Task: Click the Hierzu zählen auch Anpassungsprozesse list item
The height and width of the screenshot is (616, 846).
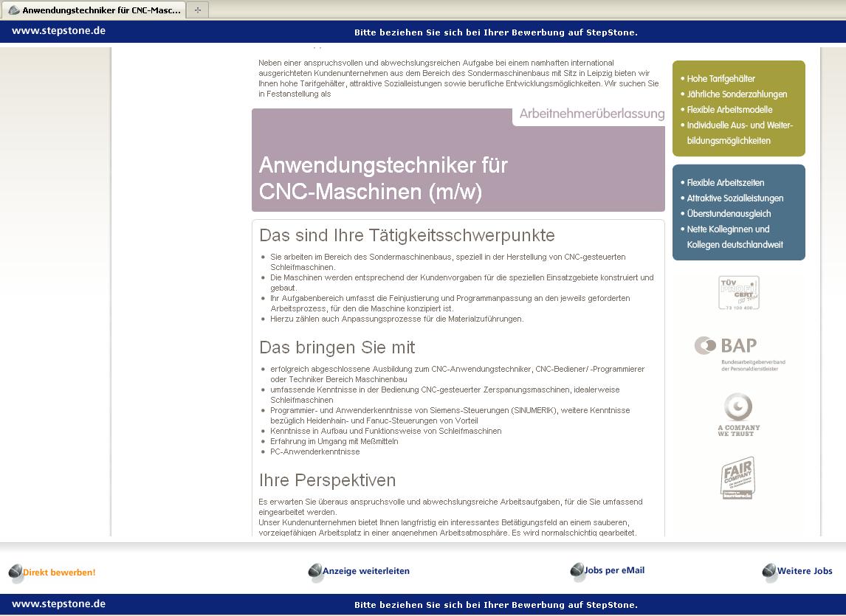Action: click(x=396, y=319)
